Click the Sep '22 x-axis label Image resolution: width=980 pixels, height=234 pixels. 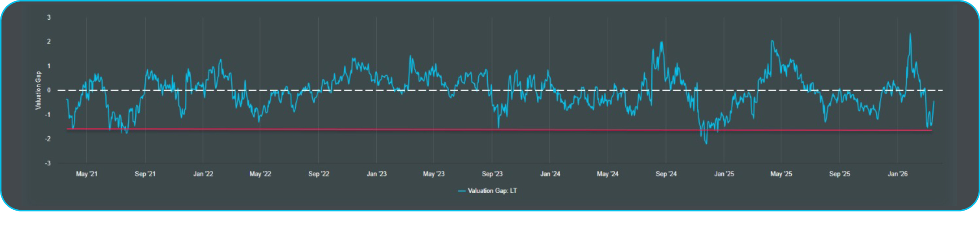(318, 174)
